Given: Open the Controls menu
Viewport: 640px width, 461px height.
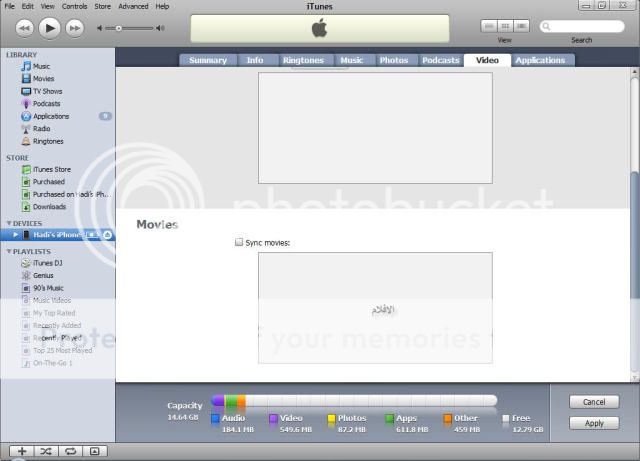Looking at the screenshot, I should (74, 7).
